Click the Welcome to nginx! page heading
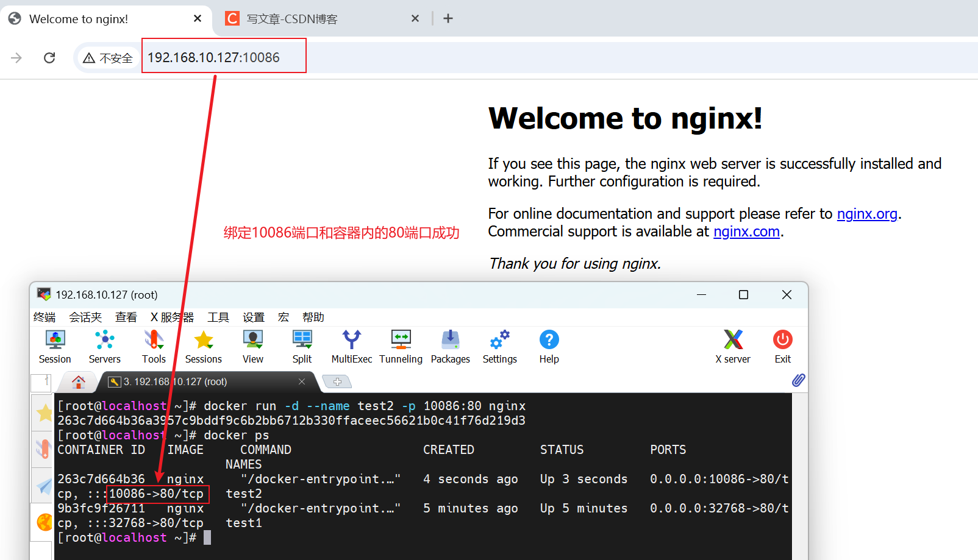 coord(626,118)
